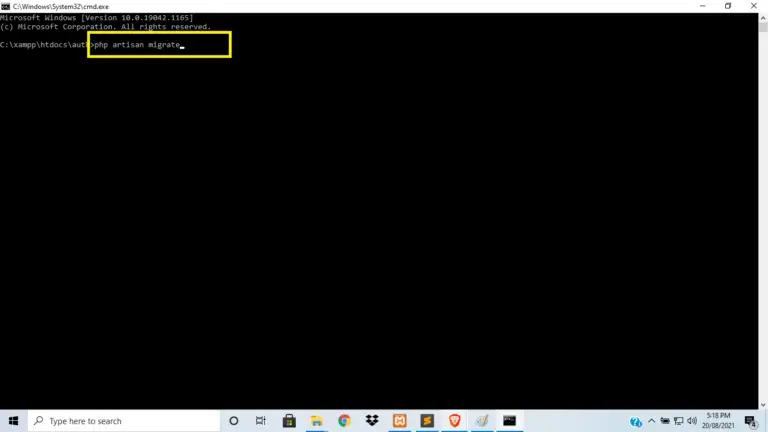Launch Dropbox from the taskbar

point(372,421)
